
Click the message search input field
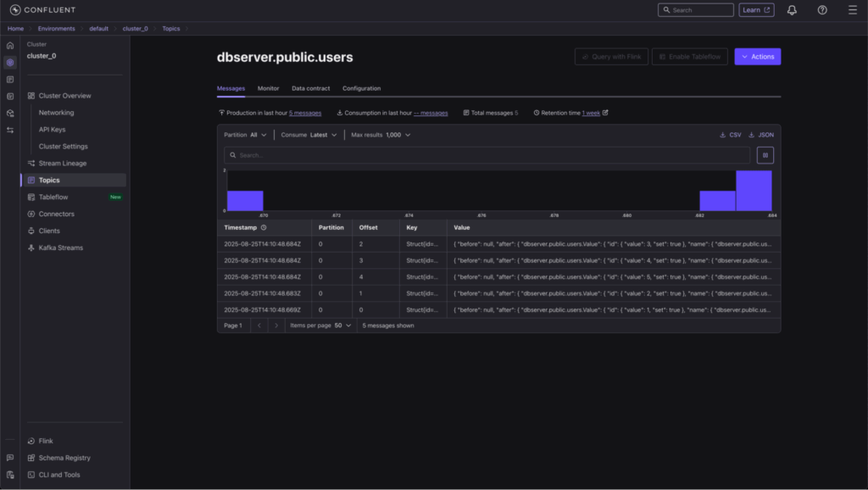487,155
